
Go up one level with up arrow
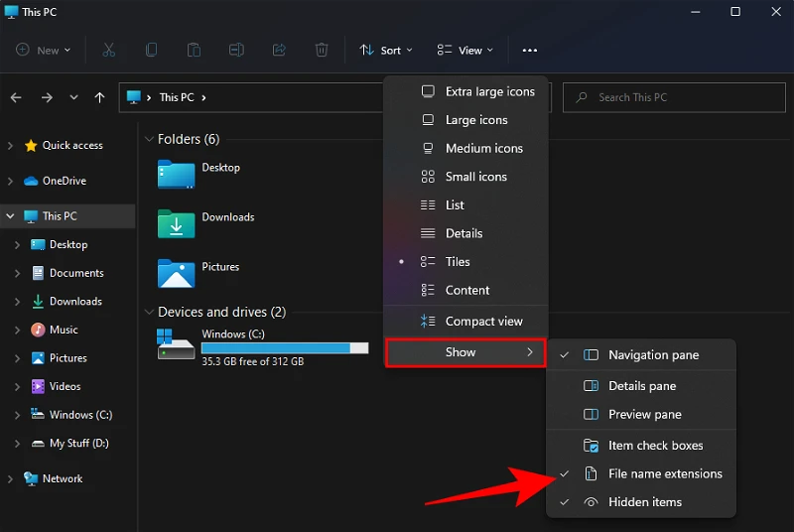[x=100, y=97]
